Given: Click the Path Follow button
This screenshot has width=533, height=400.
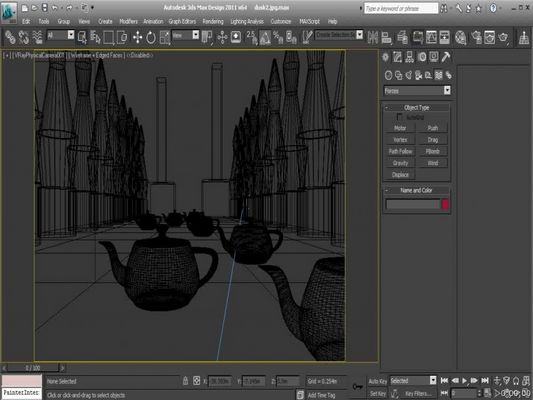Looking at the screenshot, I should pos(400,152).
